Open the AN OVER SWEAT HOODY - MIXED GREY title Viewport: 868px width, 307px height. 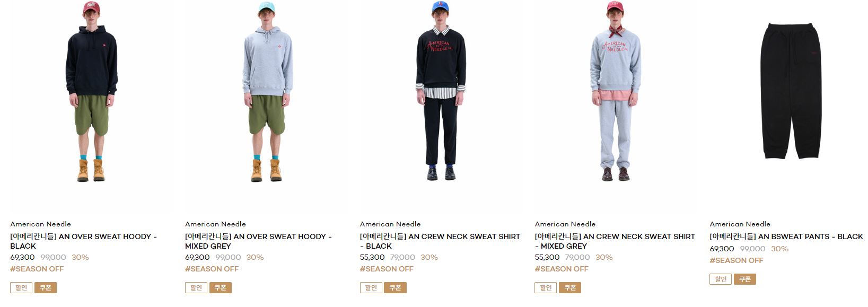tap(258, 241)
